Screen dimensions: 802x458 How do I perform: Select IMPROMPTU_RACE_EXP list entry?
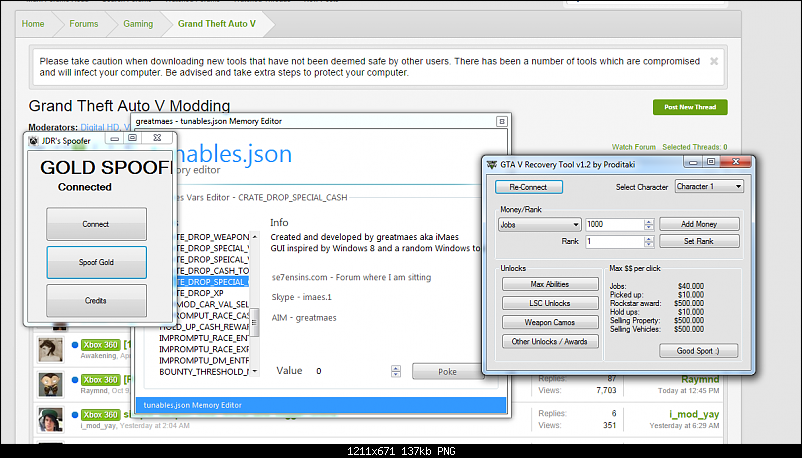pos(204,349)
